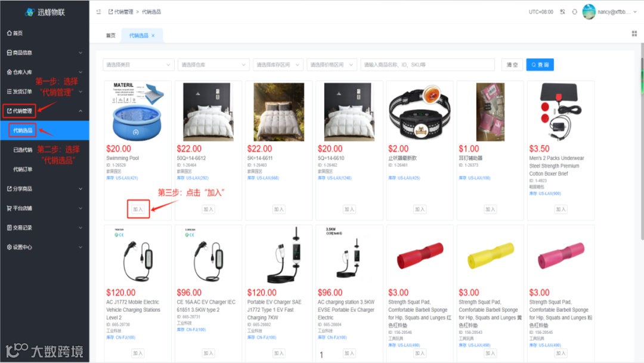This screenshot has width=644, height=363.
Task: Expand the 商品信息 sidebar menu
Action: tap(44, 52)
